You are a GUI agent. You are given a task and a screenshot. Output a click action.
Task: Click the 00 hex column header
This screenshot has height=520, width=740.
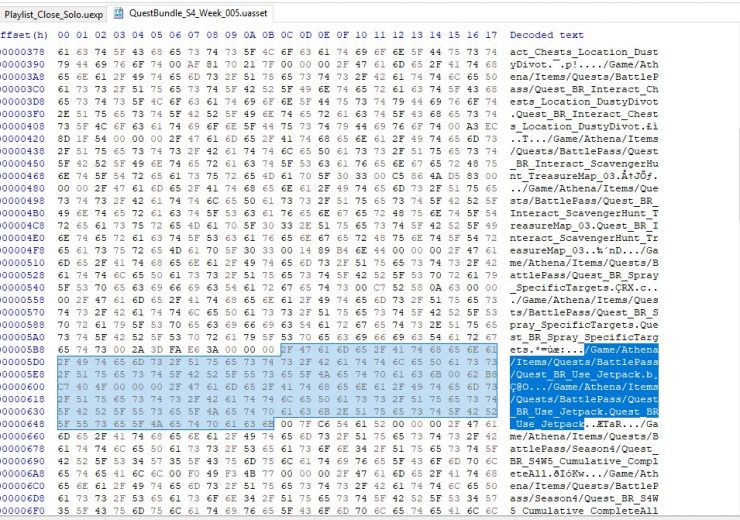pos(63,35)
